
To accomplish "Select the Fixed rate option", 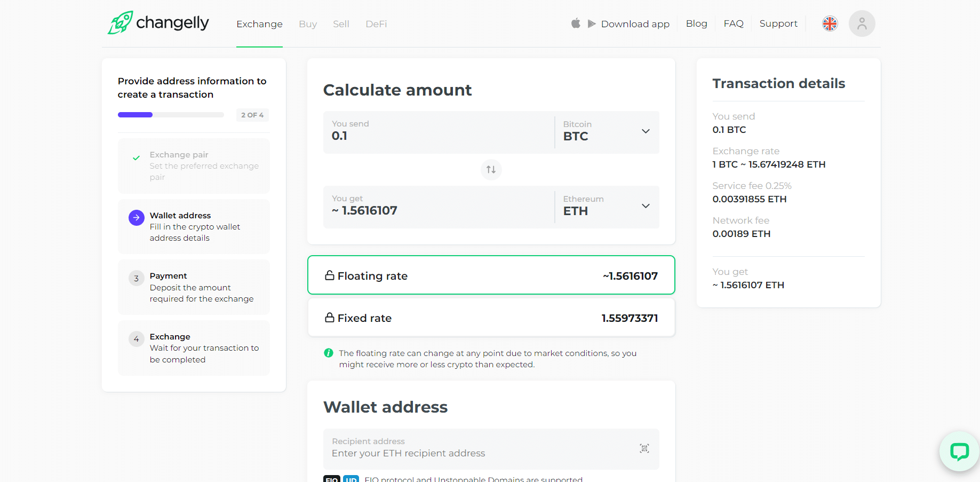I will click(x=491, y=318).
